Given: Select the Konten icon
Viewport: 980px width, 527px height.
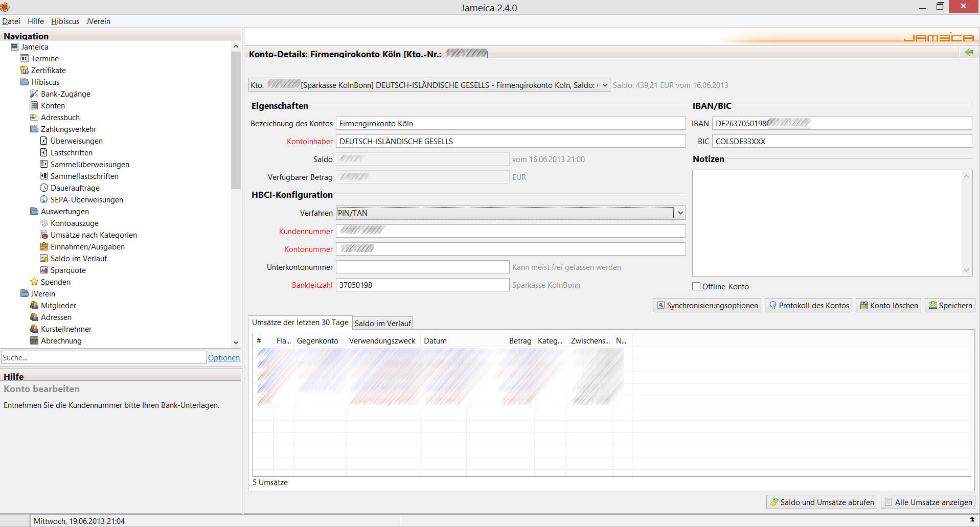Looking at the screenshot, I should [x=34, y=105].
